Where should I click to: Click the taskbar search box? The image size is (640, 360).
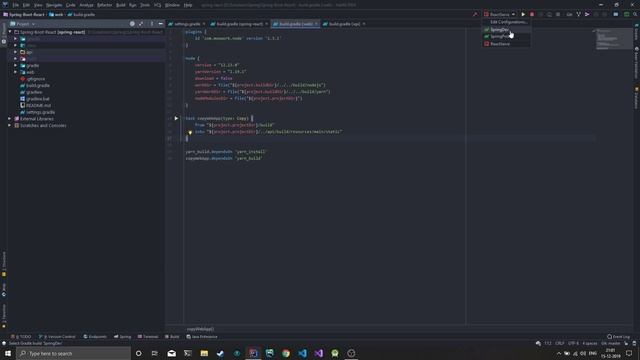(x=73, y=353)
